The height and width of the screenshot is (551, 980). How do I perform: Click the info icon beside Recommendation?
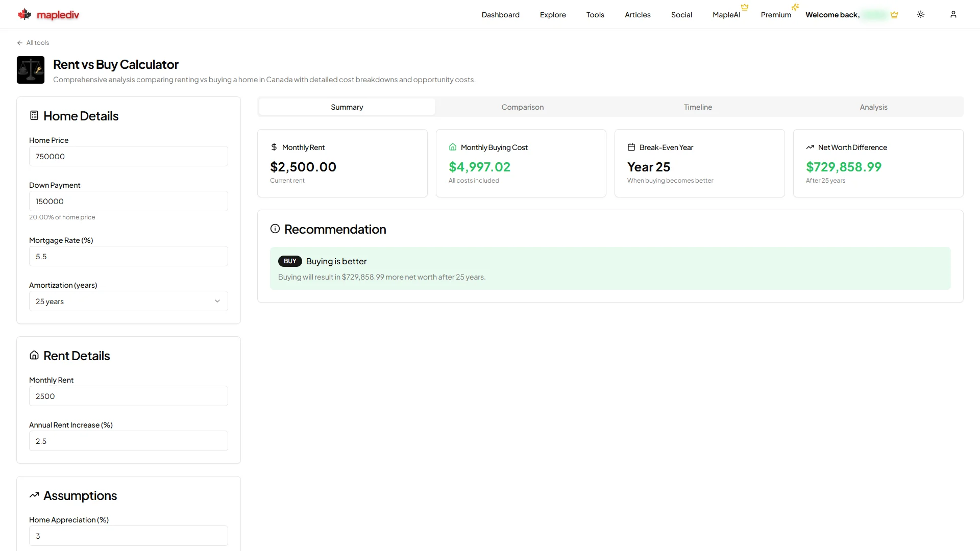click(x=275, y=229)
